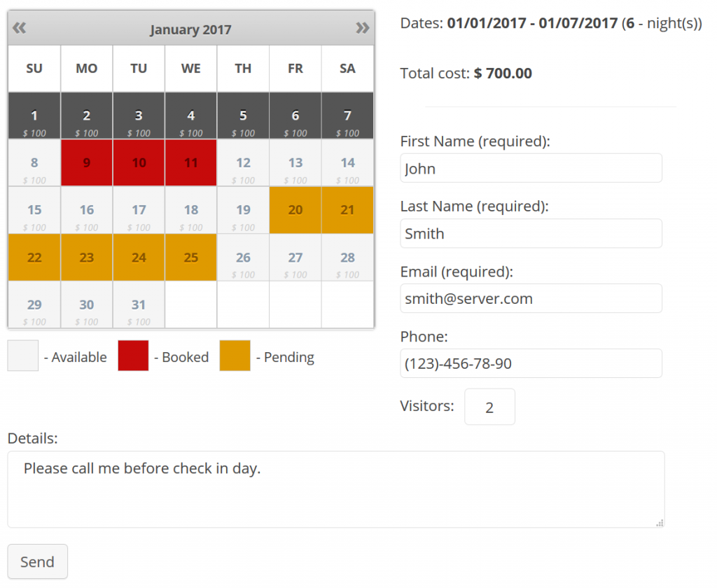This screenshot has width=717, height=588.
Task: Click inside the Details text area
Action: pos(335,489)
